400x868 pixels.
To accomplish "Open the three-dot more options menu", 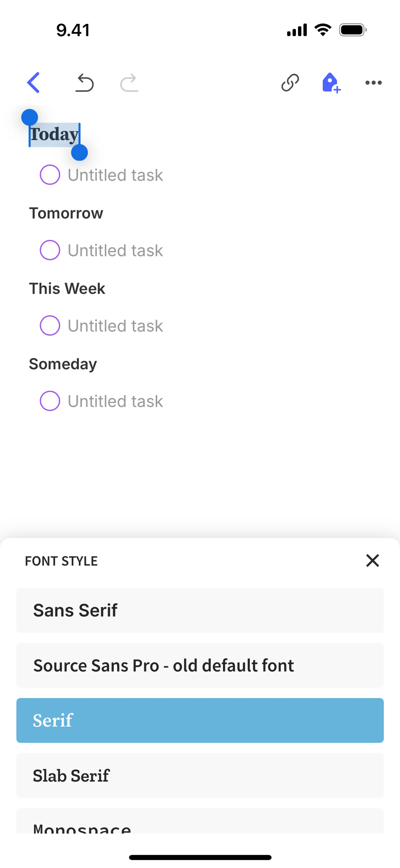I will [373, 83].
